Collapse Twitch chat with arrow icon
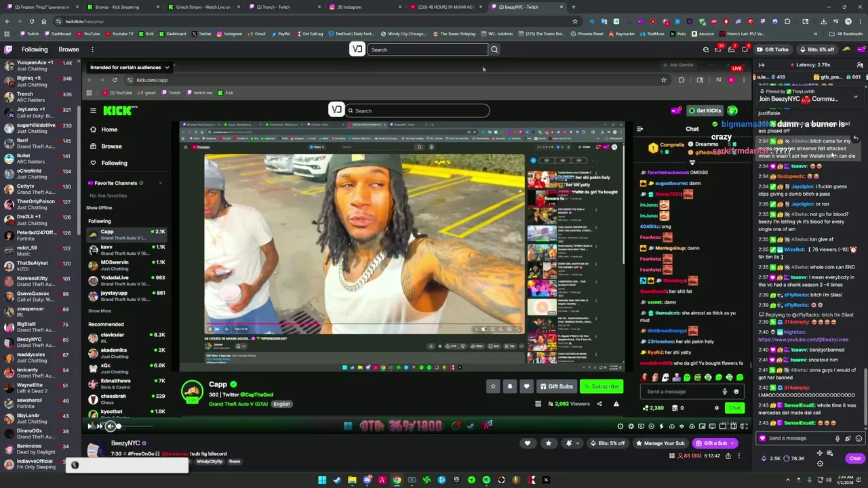This screenshot has width=868, height=488. (x=762, y=65)
